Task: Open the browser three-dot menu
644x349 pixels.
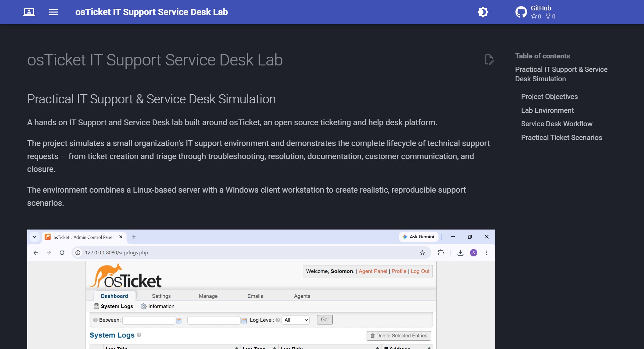Action: (487, 253)
